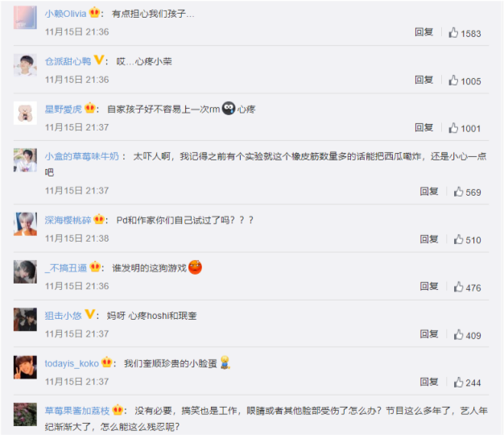Visit 小盒的草莓味牛奶's profile page

[x=82, y=156]
